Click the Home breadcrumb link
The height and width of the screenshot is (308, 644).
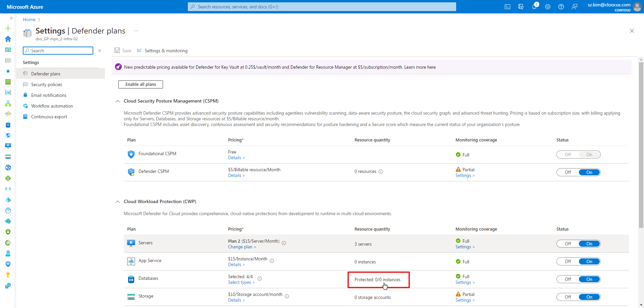[x=29, y=19]
